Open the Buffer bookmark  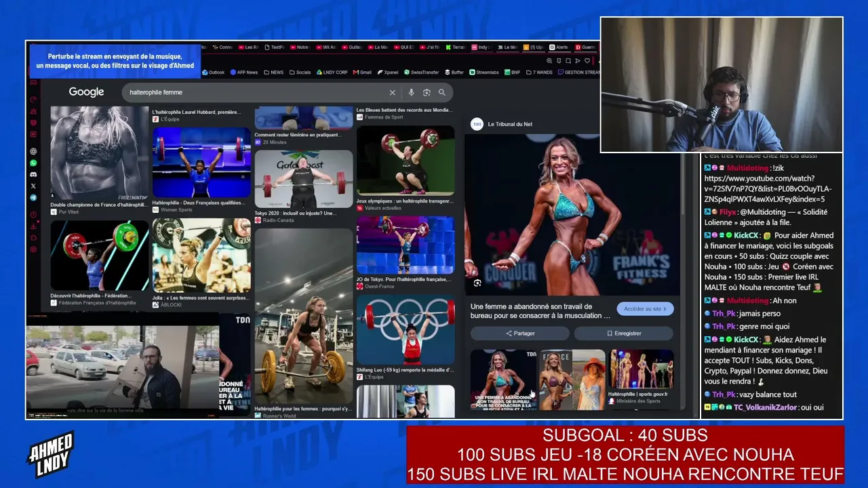click(x=454, y=73)
